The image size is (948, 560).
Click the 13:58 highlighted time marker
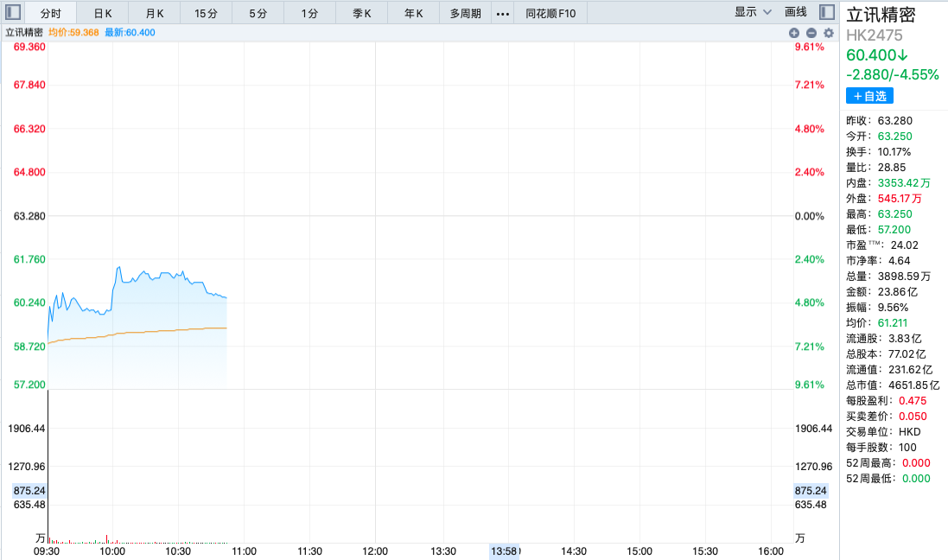click(504, 551)
